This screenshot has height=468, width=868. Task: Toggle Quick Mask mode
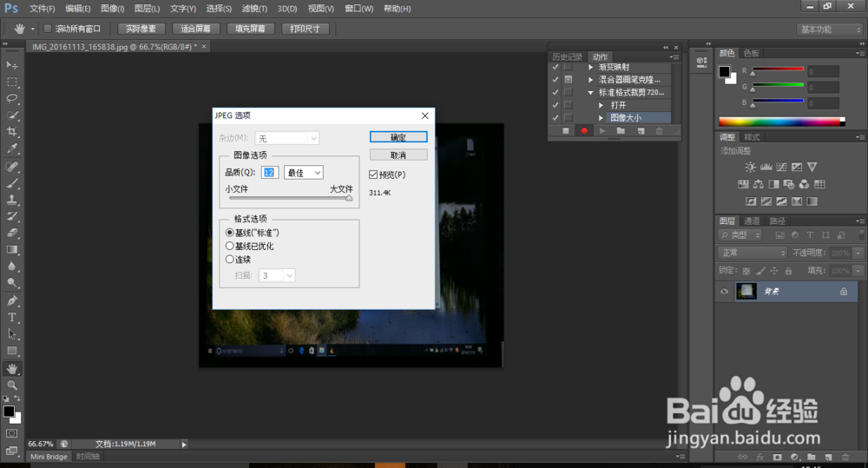click(11, 433)
